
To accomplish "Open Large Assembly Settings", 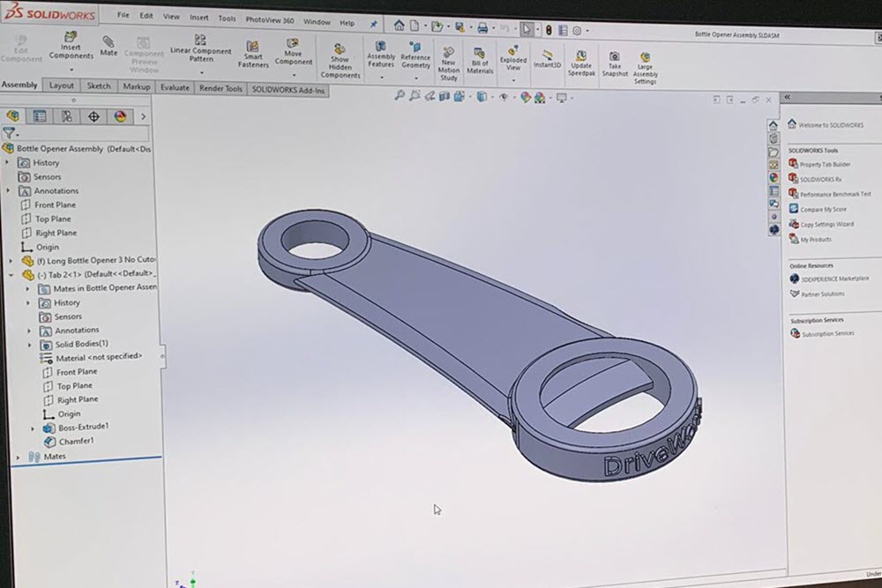I will [646, 68].
